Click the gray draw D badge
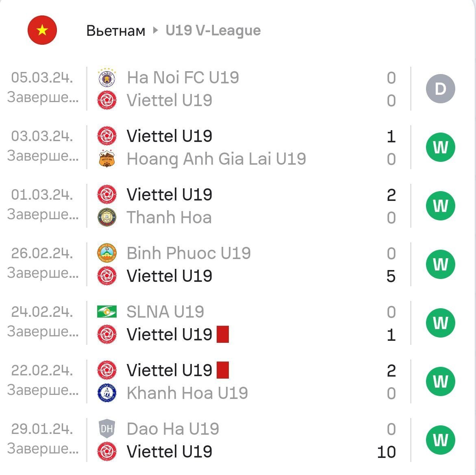The height and width of the screenshot is (475, 476). 440,89
